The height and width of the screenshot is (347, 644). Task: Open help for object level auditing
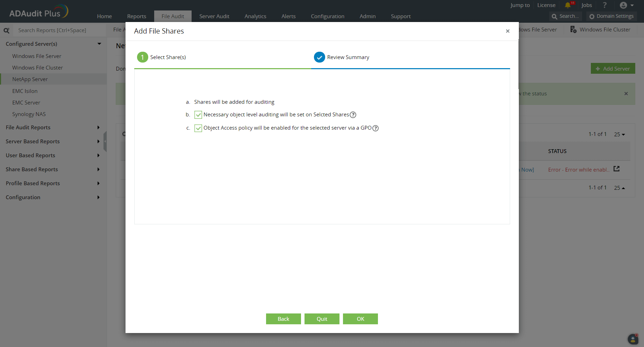[353, 115]
